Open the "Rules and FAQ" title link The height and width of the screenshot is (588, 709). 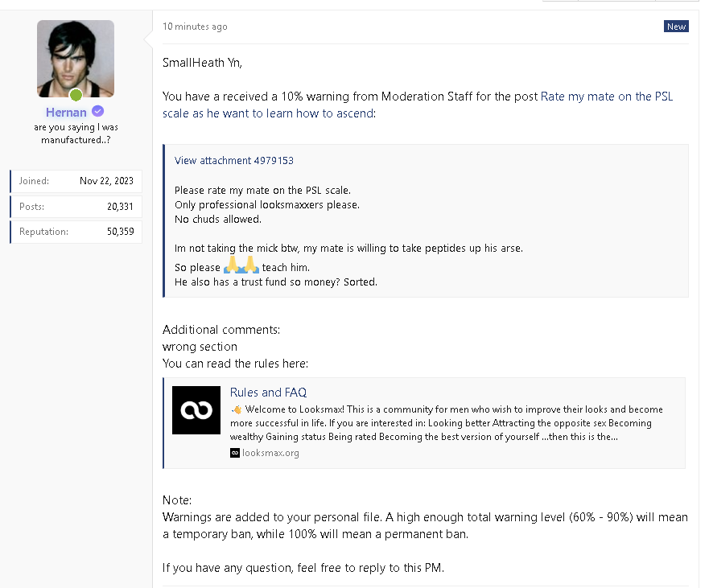click(x=268, y=393)
